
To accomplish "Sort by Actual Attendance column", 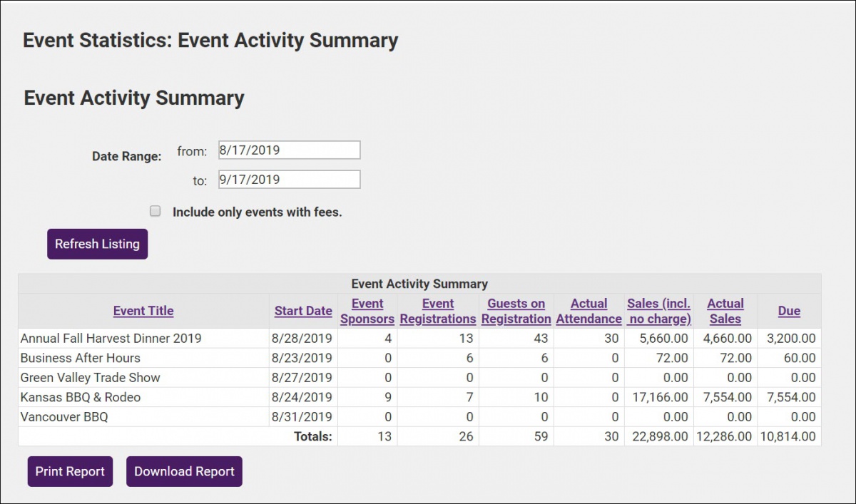I will pos(588,311).
